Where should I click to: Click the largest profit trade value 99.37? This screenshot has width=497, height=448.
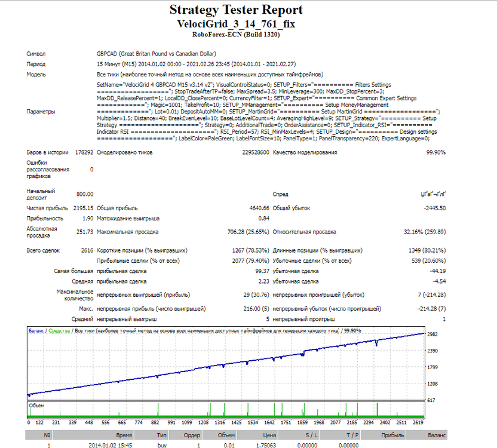[262, 271]
